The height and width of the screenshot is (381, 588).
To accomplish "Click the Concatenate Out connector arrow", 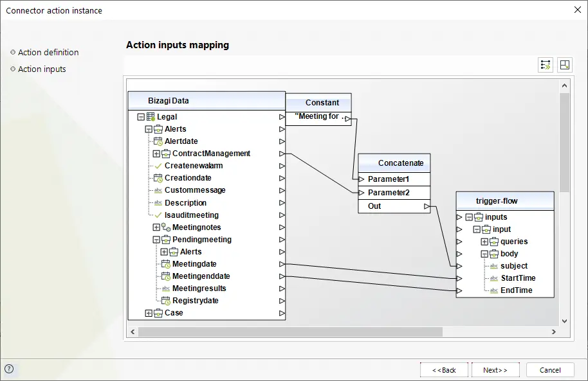I will pos(427,206).
